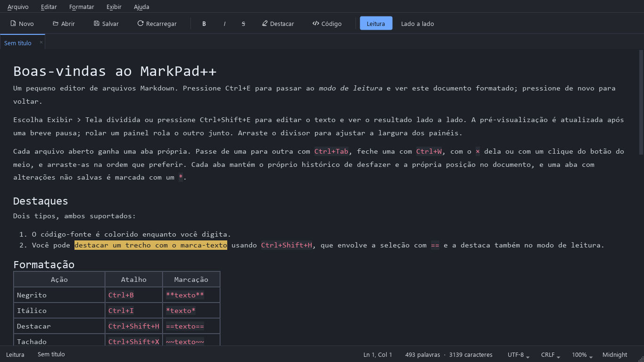644x362 pixels.
Task: Toggle Leitura reading mode
Action: pyautogui.click(x=376, y=24)
